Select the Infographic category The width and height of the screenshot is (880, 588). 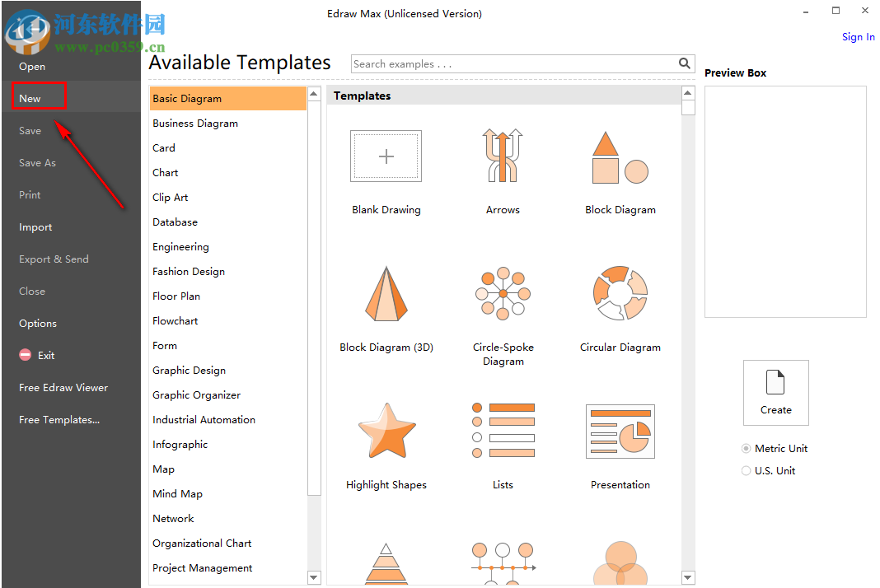pos(228,444)
